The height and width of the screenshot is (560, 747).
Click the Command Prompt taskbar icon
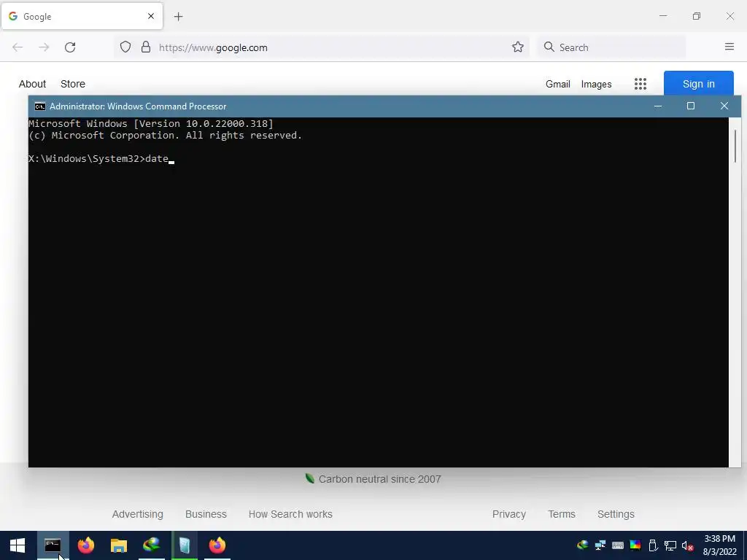[53, 545]
